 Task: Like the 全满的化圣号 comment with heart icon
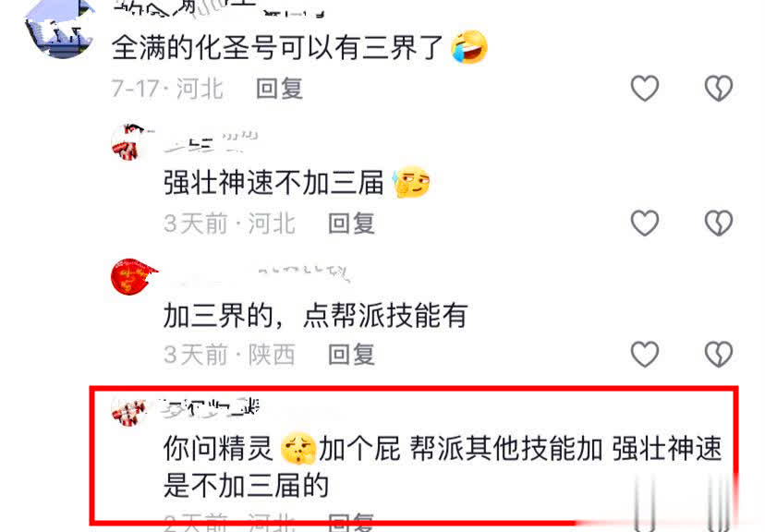tap(645, 89)
